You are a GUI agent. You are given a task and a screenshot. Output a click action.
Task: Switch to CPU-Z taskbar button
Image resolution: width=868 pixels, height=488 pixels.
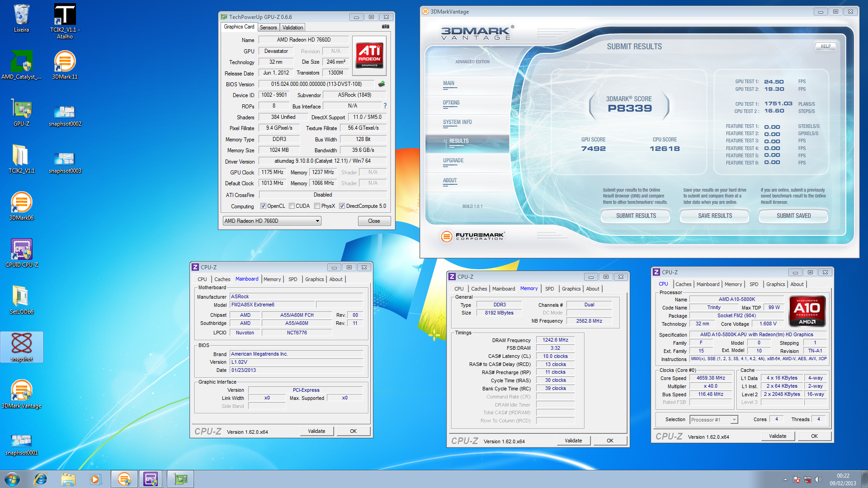151,479
